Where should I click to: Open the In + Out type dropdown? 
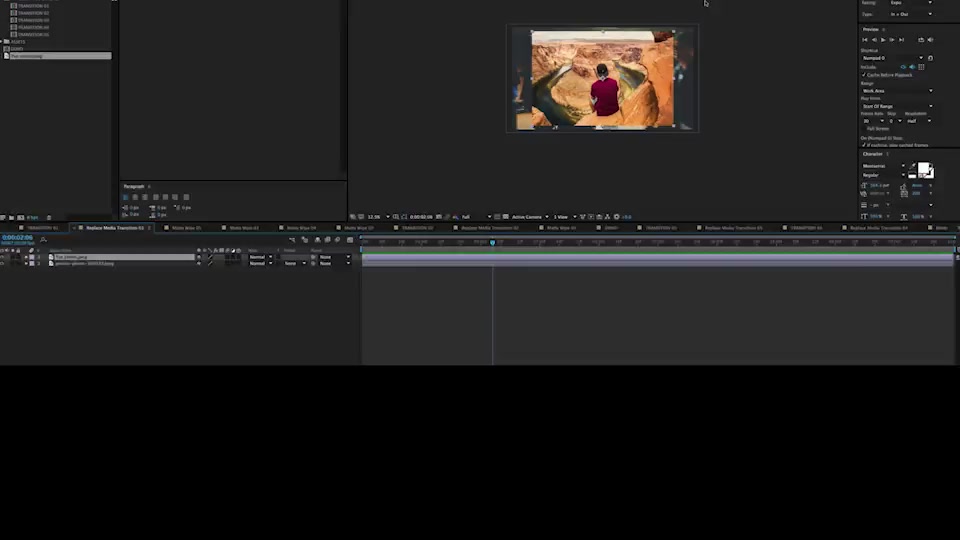911,14
